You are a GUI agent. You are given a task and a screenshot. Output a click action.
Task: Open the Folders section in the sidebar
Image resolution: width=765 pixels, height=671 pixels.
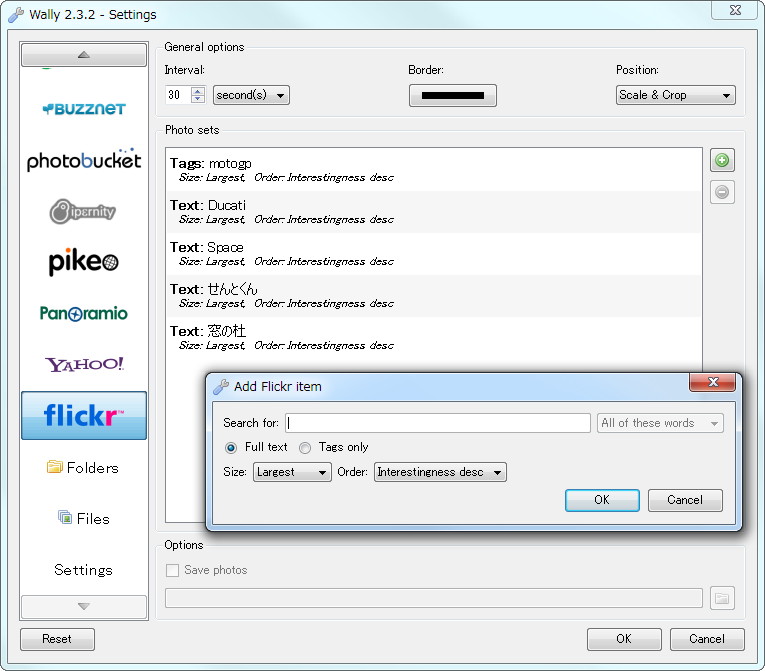[x=84, y=468]
